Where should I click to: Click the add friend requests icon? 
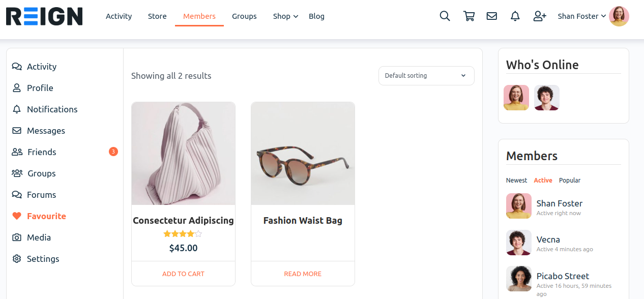[539, 16]
